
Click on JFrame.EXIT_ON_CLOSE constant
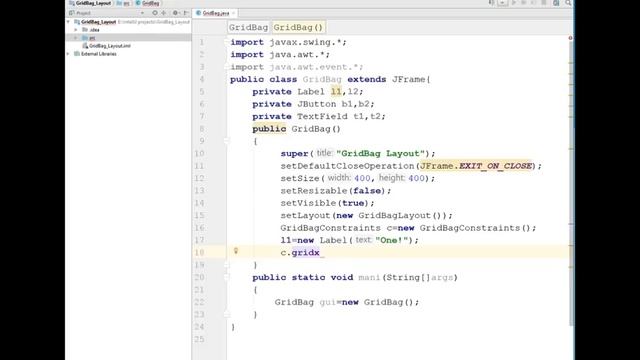pyautogui.click(x=476, y=166)
